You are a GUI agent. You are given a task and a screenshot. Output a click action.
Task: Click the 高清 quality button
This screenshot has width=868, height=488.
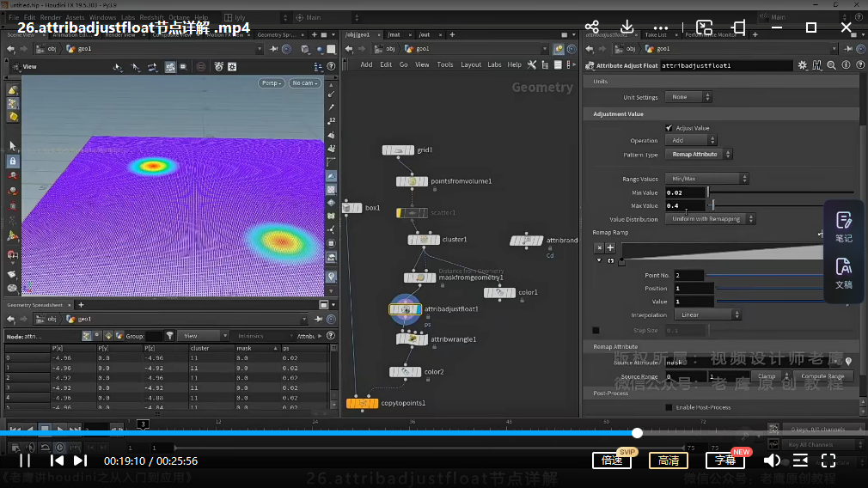pyautogui.click(x=668, y=461)
